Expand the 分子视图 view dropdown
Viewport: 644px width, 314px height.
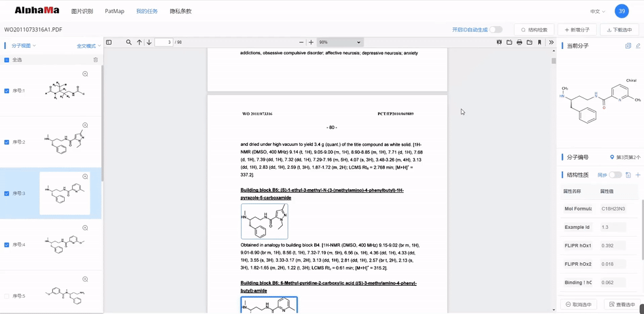[x=24, y=46]
